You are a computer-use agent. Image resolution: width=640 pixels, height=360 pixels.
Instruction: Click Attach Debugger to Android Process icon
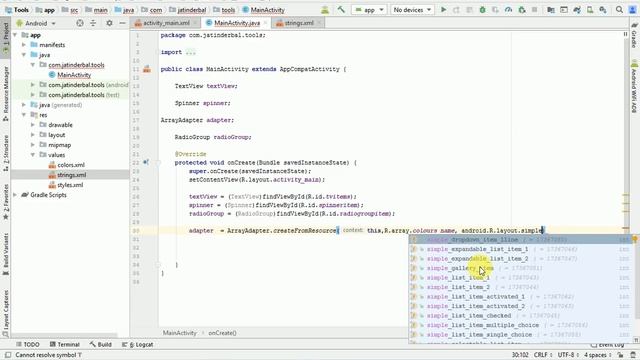click(522, 9)
